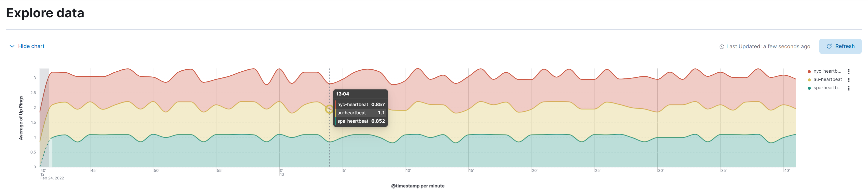Toggle au-heartbeat series visibility in the legend

pos(828,79)
